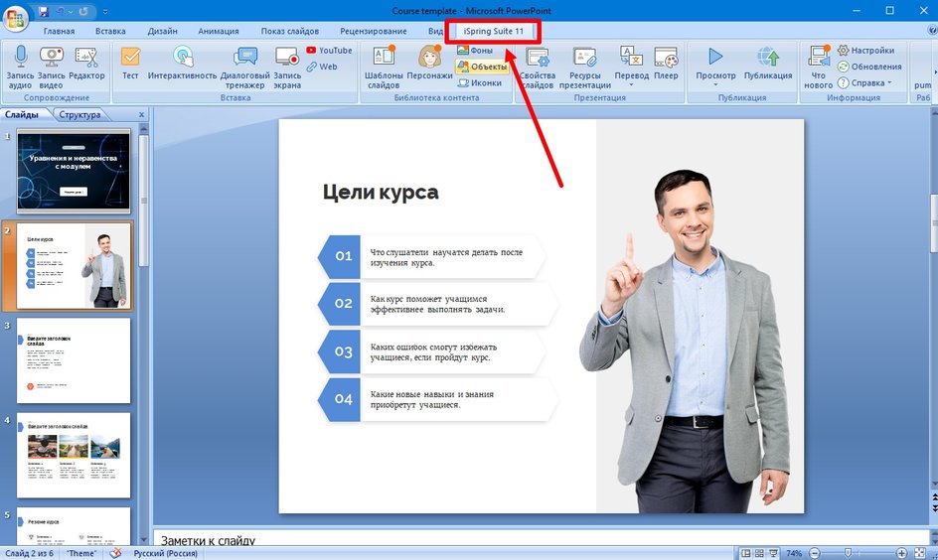
Task: Switch to Normal view in status bar
Action: 745,553
